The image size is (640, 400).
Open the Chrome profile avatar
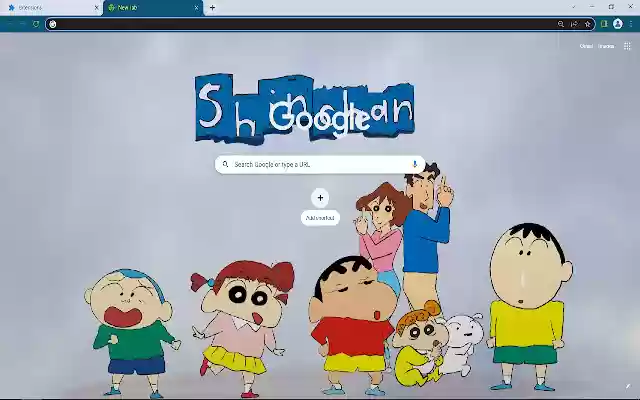point(618,24)
